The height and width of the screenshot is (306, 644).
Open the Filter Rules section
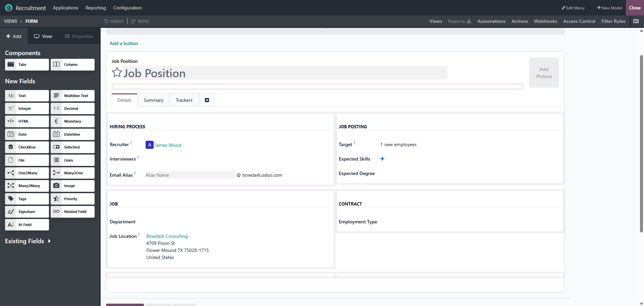tap(613, 21)
